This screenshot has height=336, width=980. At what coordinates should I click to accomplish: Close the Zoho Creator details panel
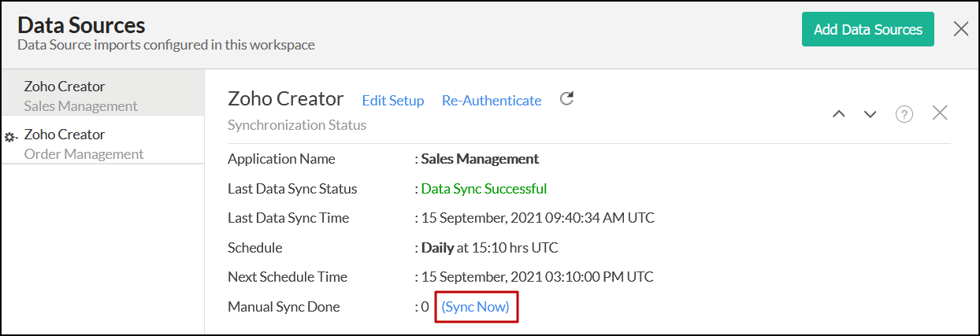(x=940, y=113)
